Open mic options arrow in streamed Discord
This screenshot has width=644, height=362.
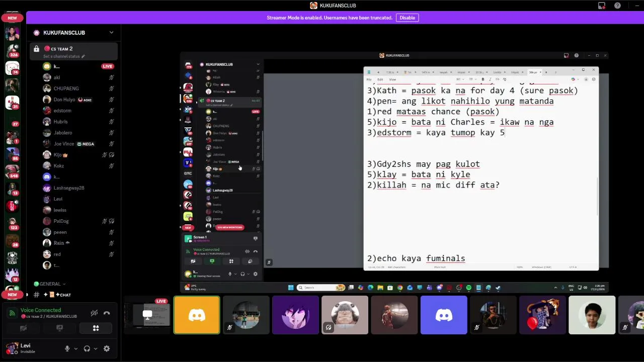(235, 274)
